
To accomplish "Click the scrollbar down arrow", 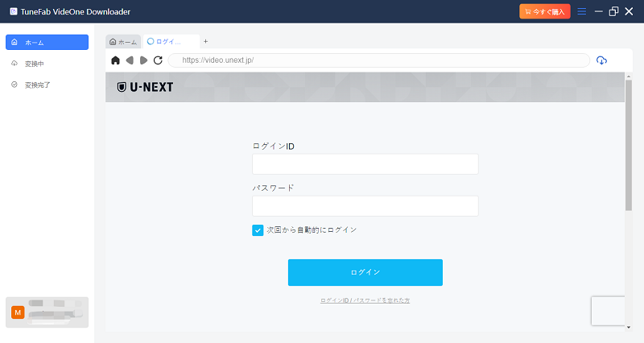I will point(629,328).
